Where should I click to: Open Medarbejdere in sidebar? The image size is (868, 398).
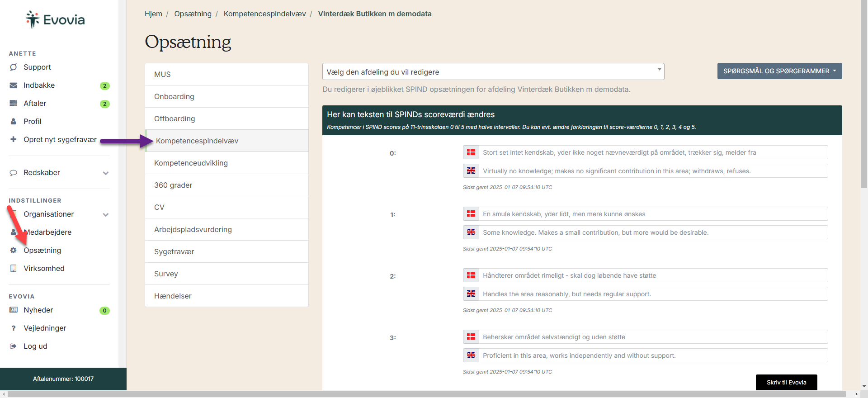tap(47, 232)
